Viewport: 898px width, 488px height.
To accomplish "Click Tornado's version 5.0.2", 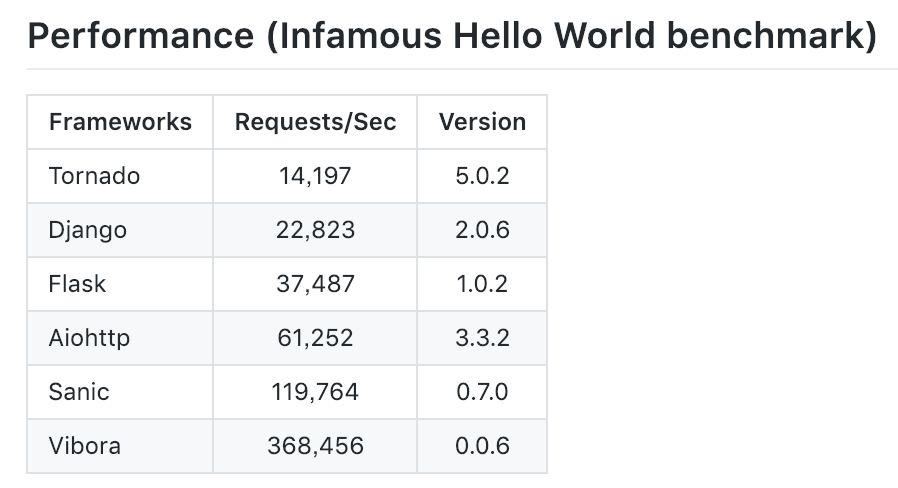I will tap(482, 176).
